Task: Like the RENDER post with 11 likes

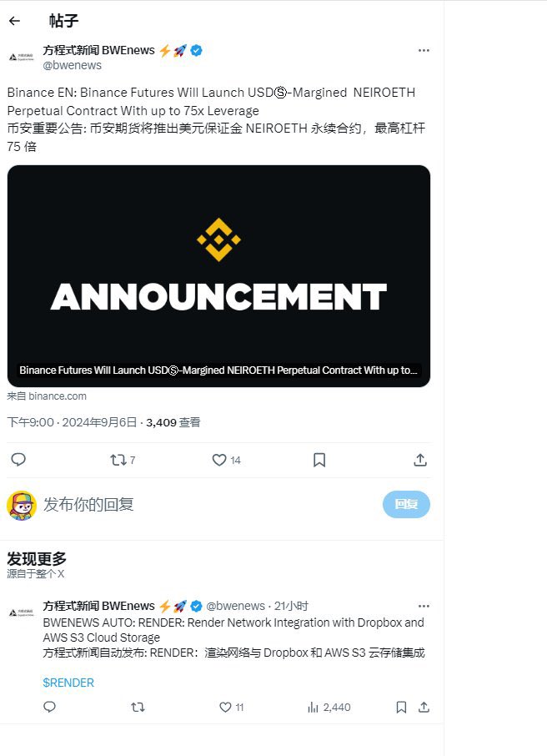Action: click(232, 708)
